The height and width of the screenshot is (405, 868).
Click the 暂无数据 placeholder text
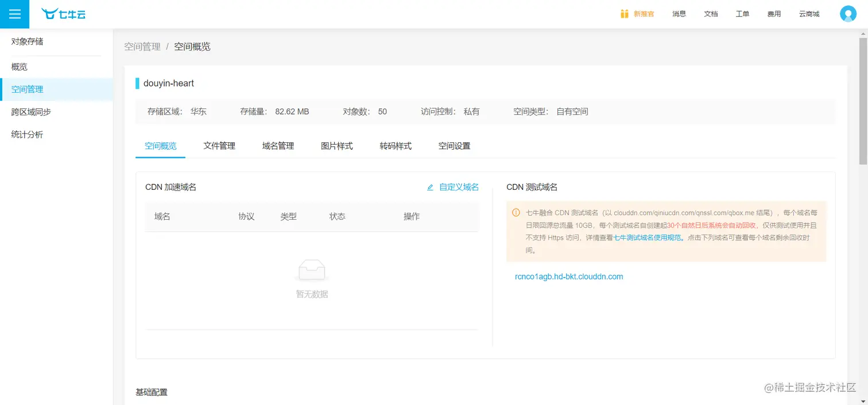312,294
